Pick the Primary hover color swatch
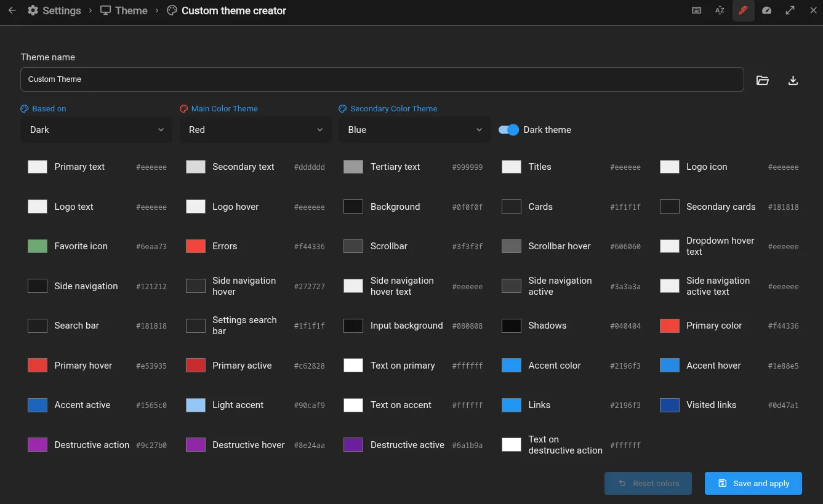Image resolution: width=823 pixels, height=504 pixels. [38, 366]
